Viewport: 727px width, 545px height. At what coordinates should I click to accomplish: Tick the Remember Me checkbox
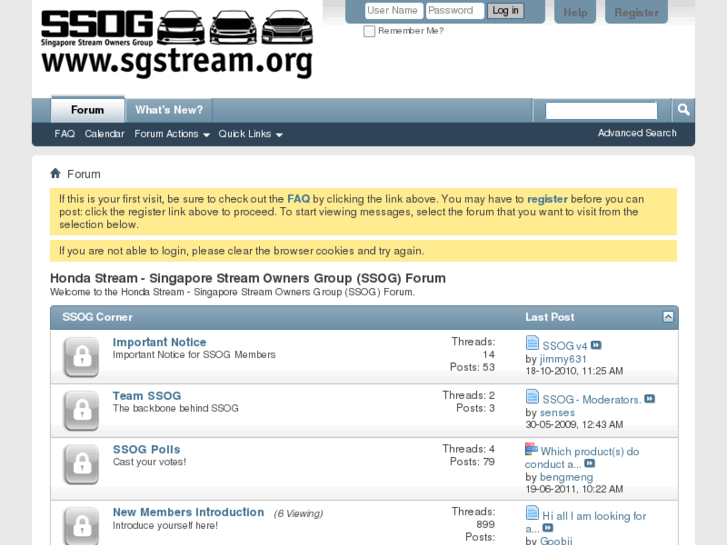tap(369, 31)
